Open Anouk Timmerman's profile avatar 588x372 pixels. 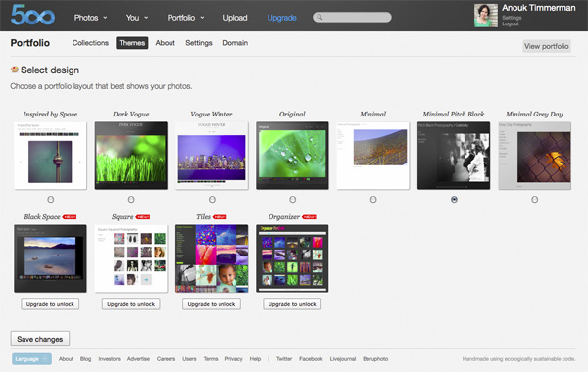[x=486, y=16]
